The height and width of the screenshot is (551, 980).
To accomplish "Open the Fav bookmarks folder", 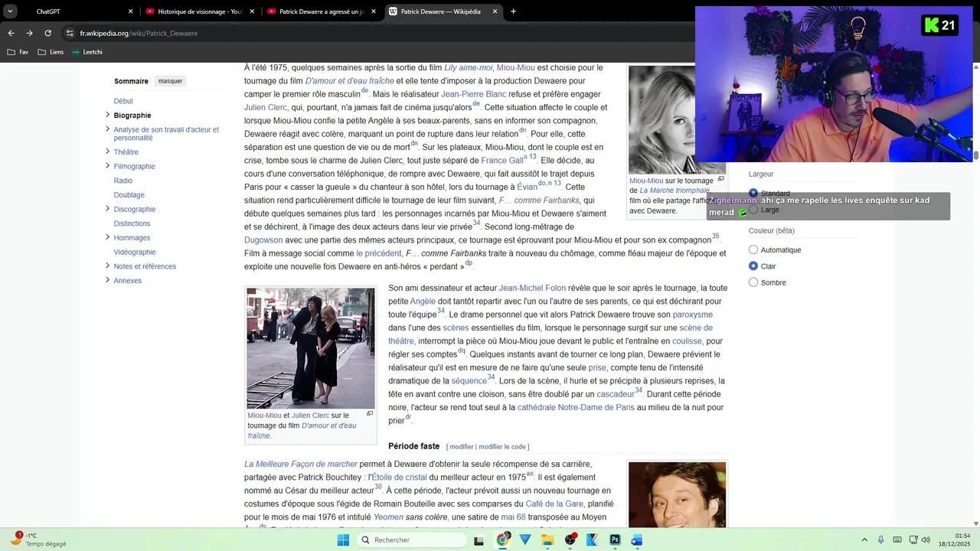I will [x=18, y=52].
